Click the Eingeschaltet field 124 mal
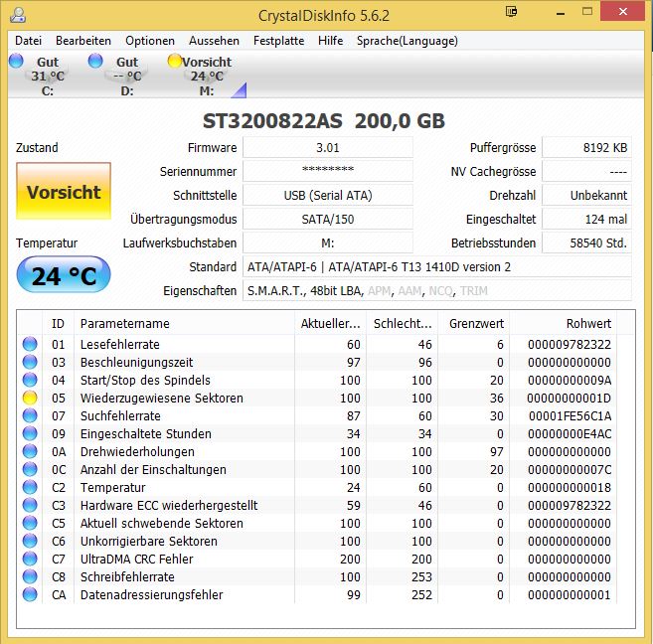The height and width of the screenshot is (644, 653). pyautogui.click(x=586, y=220)
